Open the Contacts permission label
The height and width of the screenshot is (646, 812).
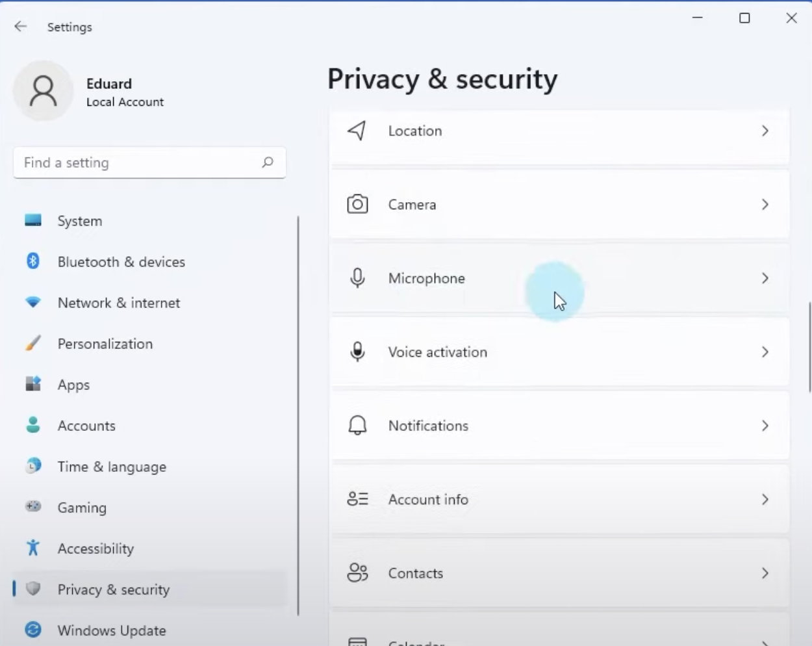(x=416, y=573)
